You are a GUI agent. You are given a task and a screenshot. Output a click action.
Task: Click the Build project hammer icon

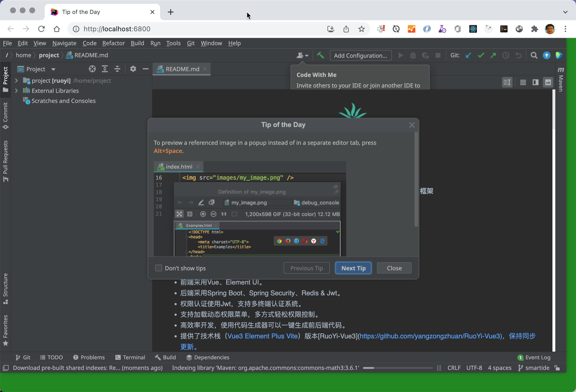click(x=320, y=55)
